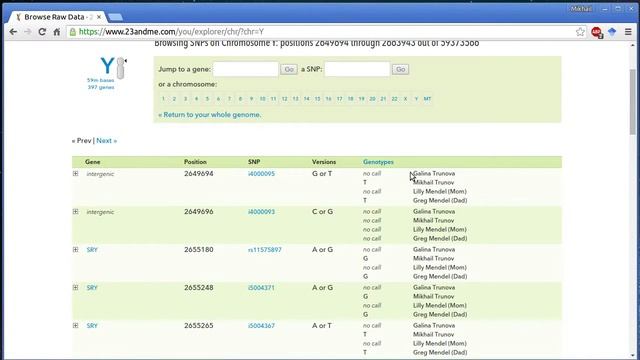Viewport: 640px width, 360px height.
Task: Jump to chromosome 15
Action: 317,99
